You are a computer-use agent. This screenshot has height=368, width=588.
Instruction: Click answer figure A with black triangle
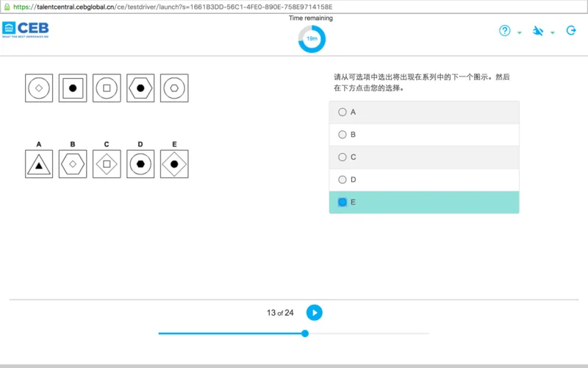tap(39, 164)
